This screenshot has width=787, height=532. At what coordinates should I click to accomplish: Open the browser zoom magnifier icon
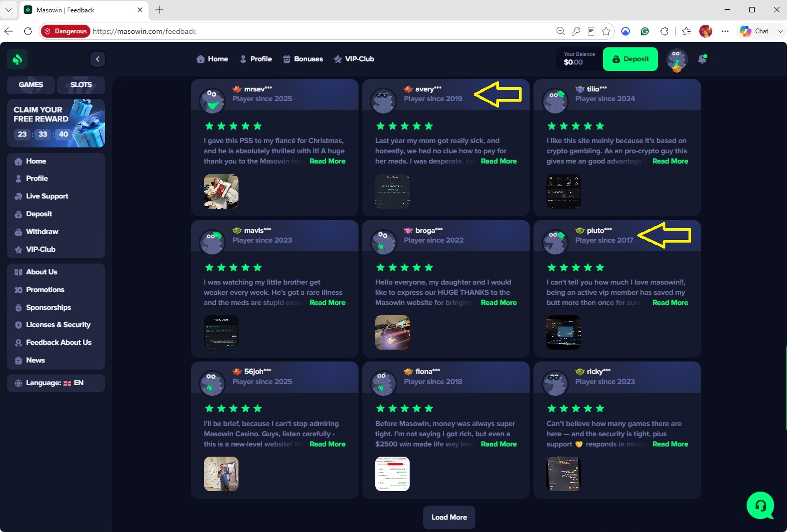(x=560, y=31)
